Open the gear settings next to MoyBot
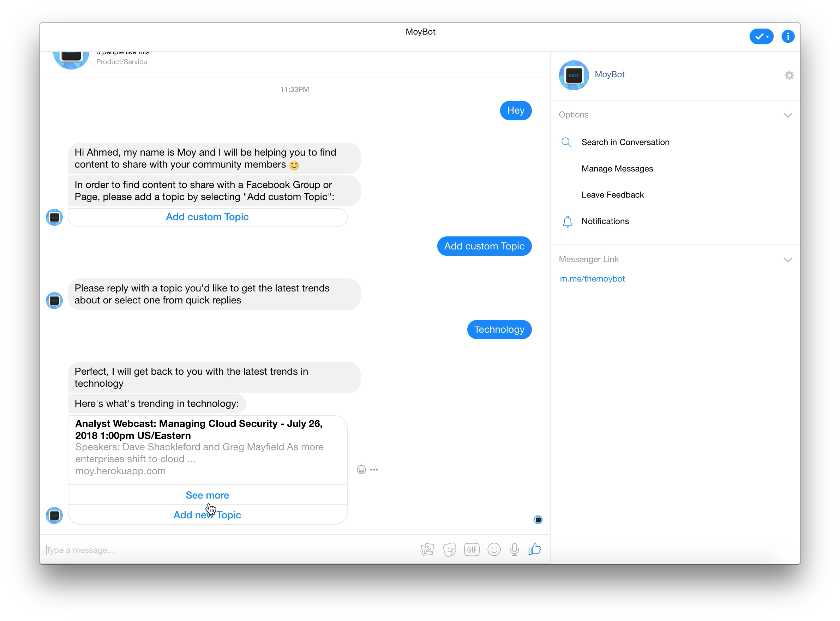 (789, 75)
